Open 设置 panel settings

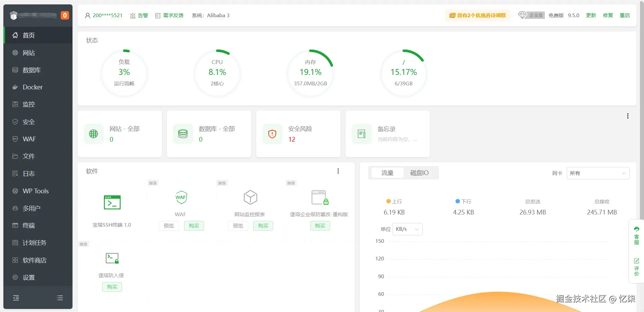click(38, 277)
